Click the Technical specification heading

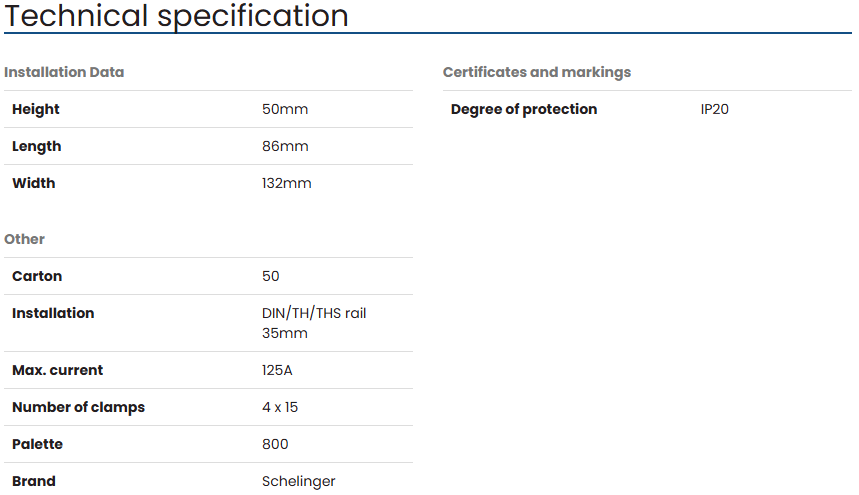coord(176,15)
